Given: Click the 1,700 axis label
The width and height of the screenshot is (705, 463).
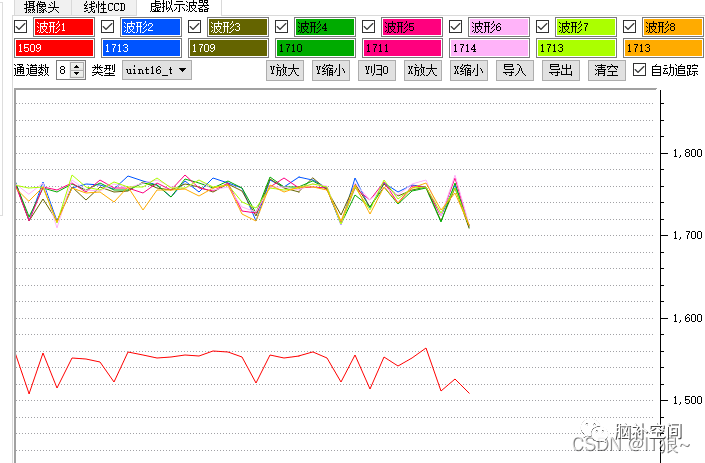Looking at the screenshot, I should click(x=687, y=235).
